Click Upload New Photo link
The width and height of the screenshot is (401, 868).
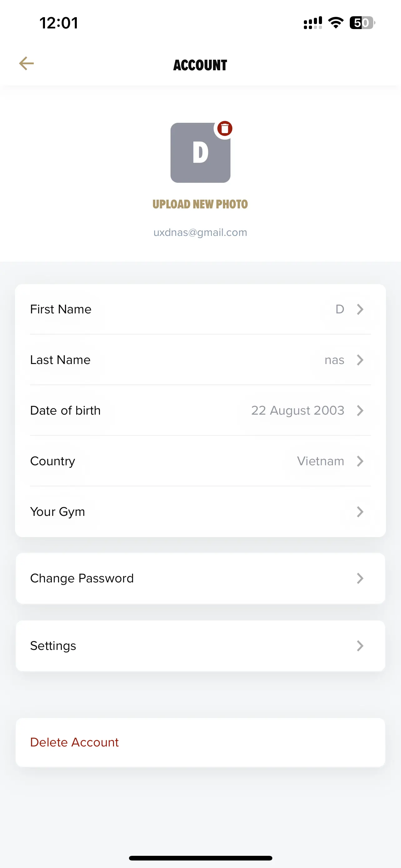pyautogui.click(x=200, y=204)
